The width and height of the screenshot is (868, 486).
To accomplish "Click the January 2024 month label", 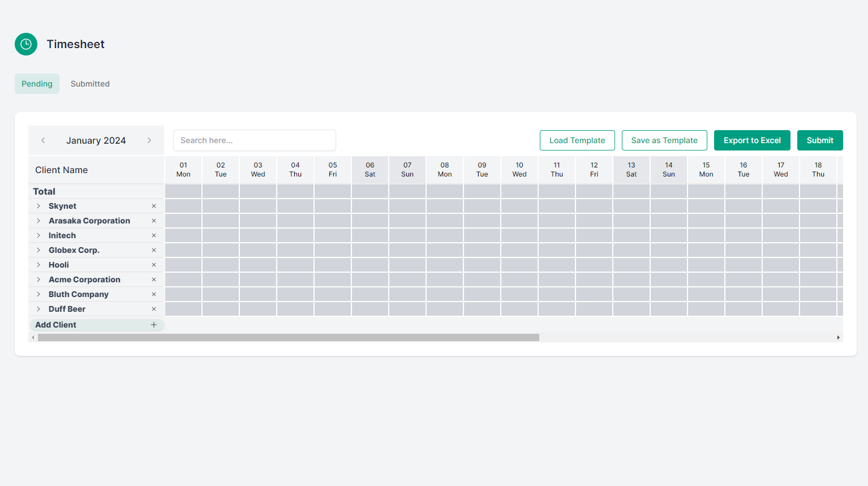I will pos(96,140).
